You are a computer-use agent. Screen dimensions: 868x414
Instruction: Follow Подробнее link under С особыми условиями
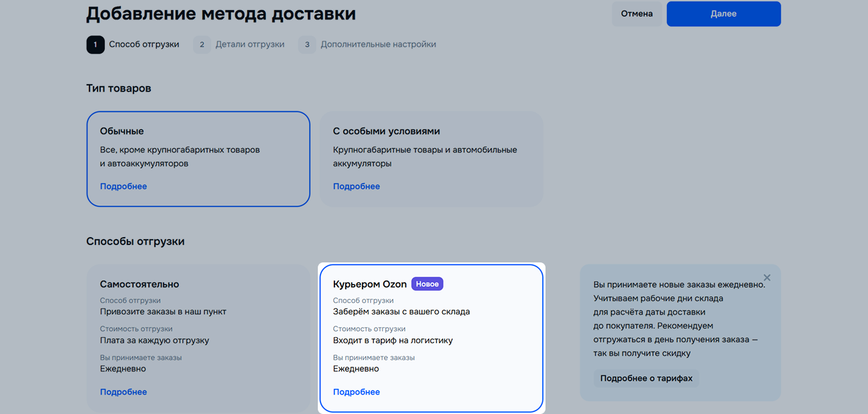click(x=357, y=186)
